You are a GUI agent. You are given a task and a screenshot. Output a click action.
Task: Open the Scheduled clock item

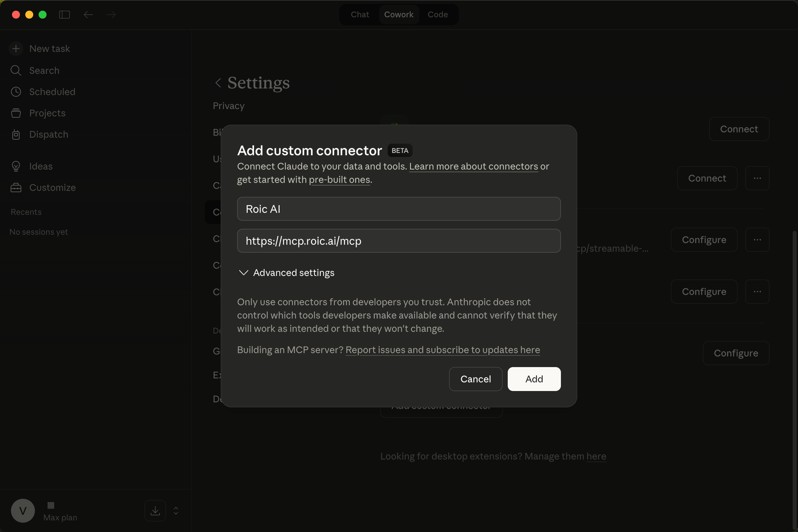tap(52, 92)
